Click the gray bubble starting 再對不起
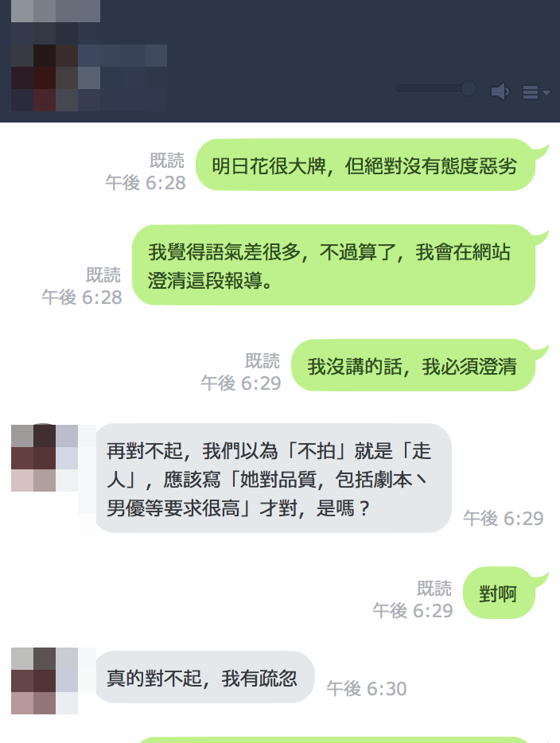Viewport: 560px width, 743px height. point(274,478)
